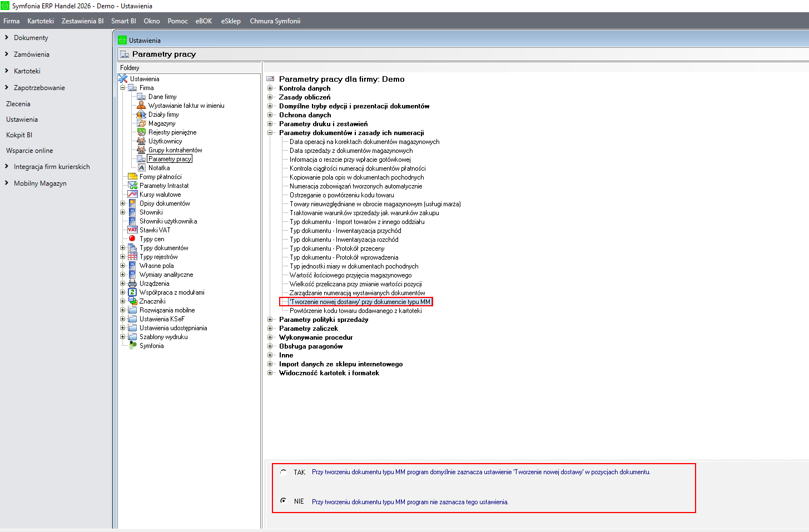The width and height of the screenshot is (809, 532).
Task: Select Zarządzanie numeracją wystawianych dokumentów parameter
Action: point(357,293)
